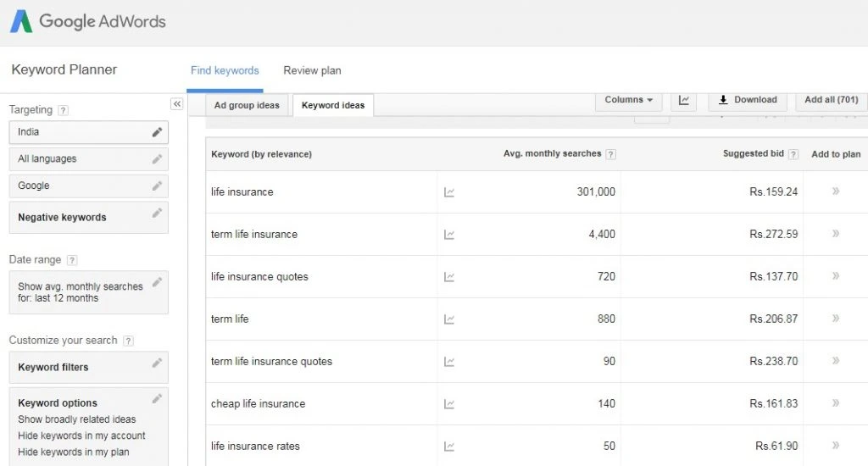This screenshot has width=868, height=466.
Task: Add term life keyword to plan
Action: [x=836, y=319]
